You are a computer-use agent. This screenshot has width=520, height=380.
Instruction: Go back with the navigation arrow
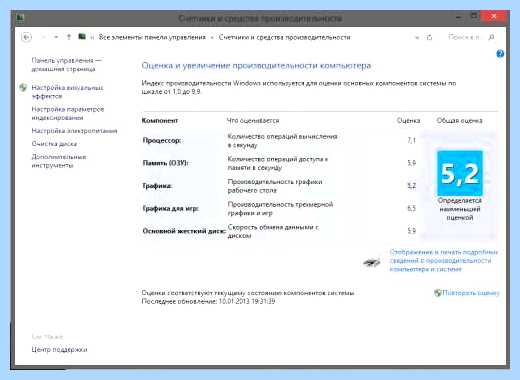(26, 37)
